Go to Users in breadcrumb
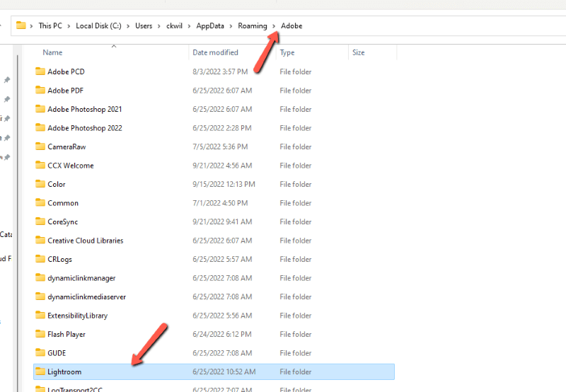 (x=144, y=25)
